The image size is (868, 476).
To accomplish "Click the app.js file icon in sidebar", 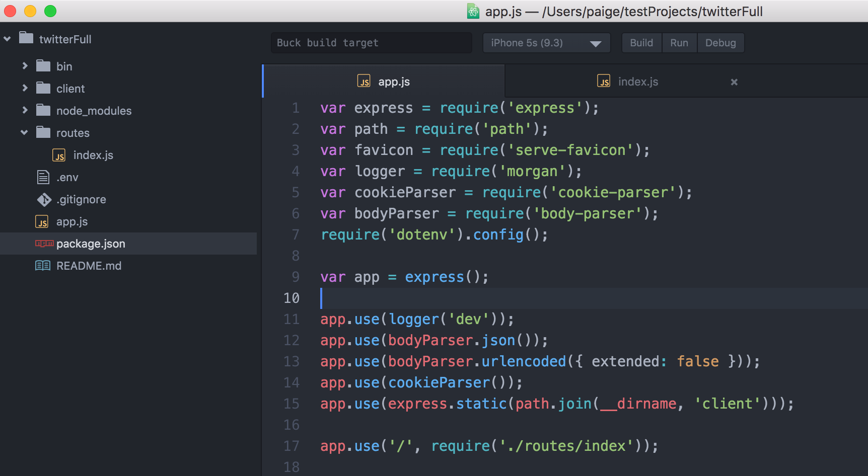I will [x=42, y=221].
